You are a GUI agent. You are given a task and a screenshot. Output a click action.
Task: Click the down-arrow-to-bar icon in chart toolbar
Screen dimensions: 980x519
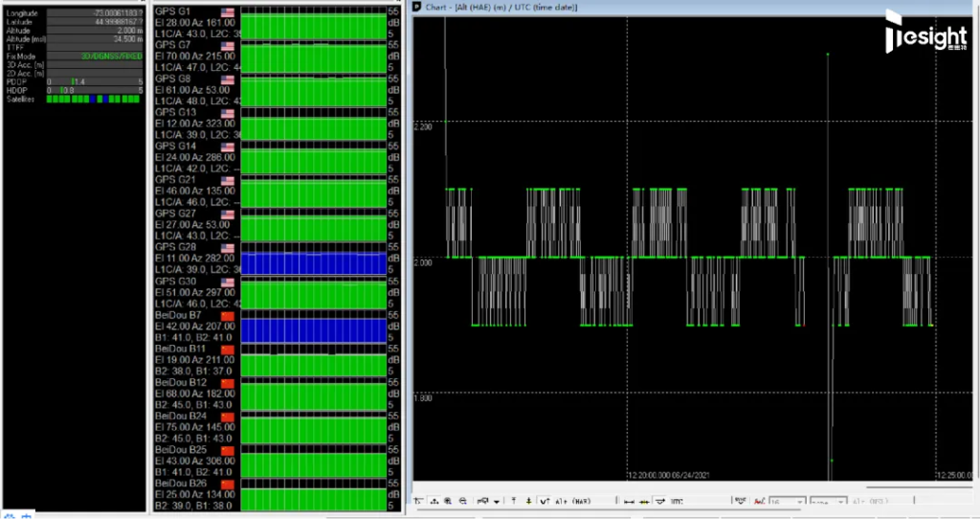(x=528, y=501)
